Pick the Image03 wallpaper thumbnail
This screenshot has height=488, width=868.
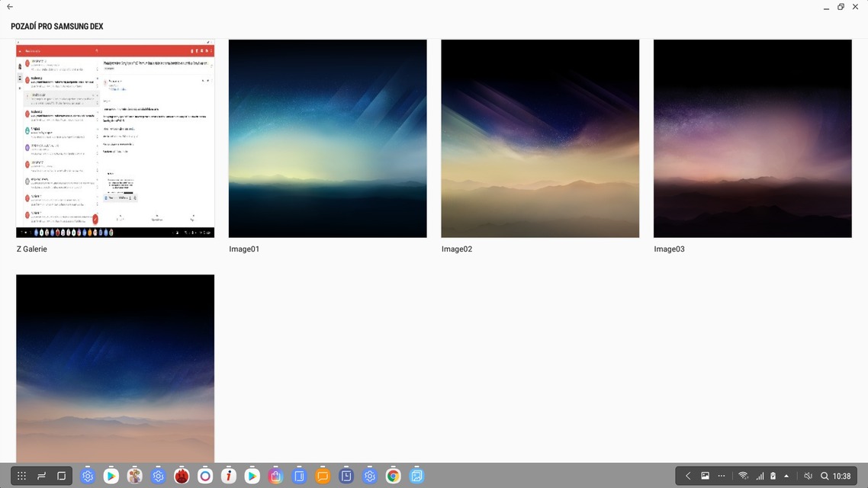(752, 139)
